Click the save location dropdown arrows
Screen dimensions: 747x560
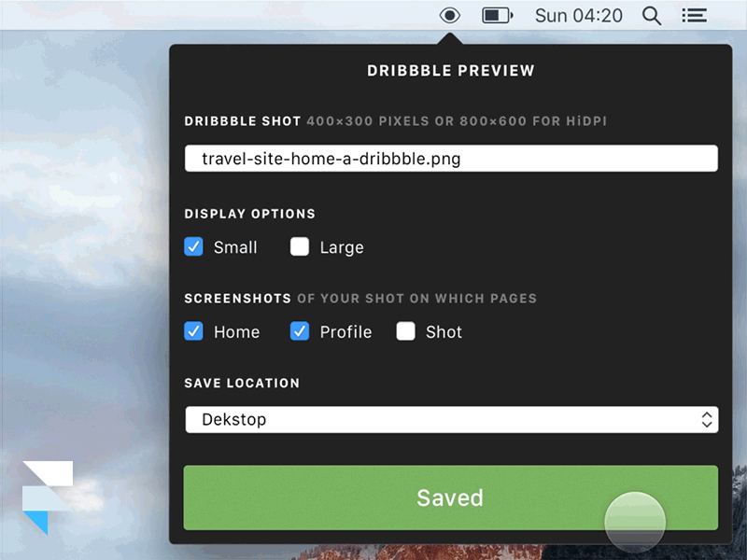pyautogui.click(x=707, y=419)
